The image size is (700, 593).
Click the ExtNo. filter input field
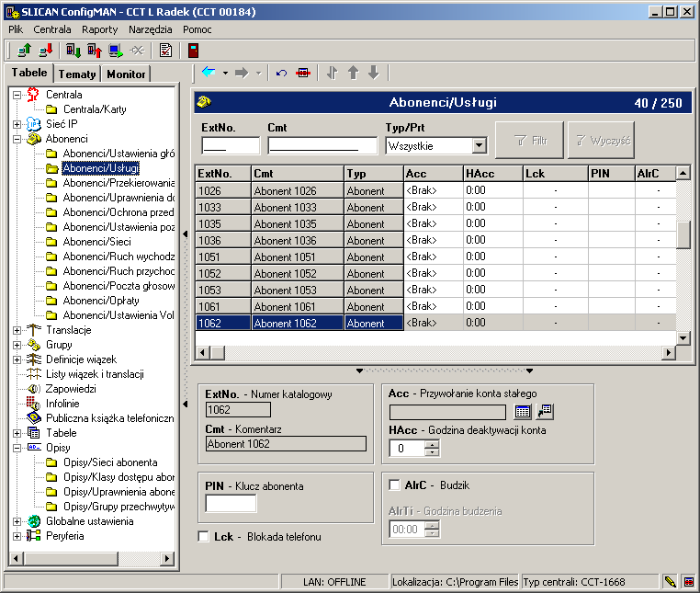[x=231, y=145]
